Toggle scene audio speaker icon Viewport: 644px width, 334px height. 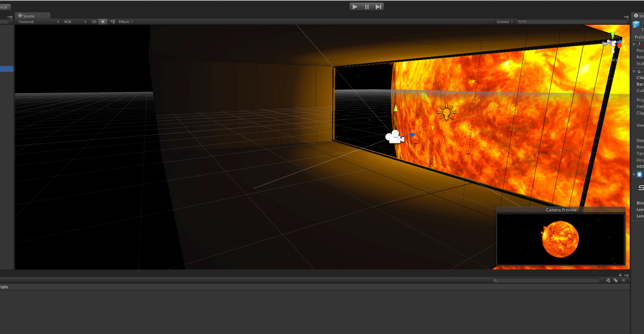[112, 22]
